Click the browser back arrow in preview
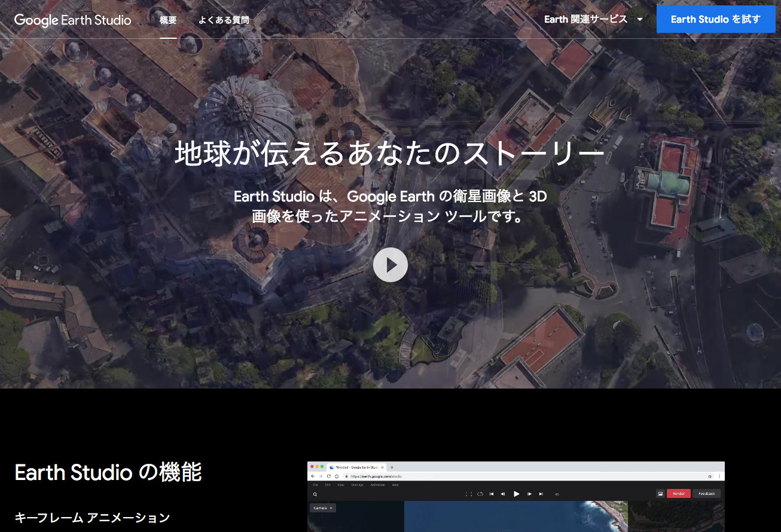 click(313, 476)
